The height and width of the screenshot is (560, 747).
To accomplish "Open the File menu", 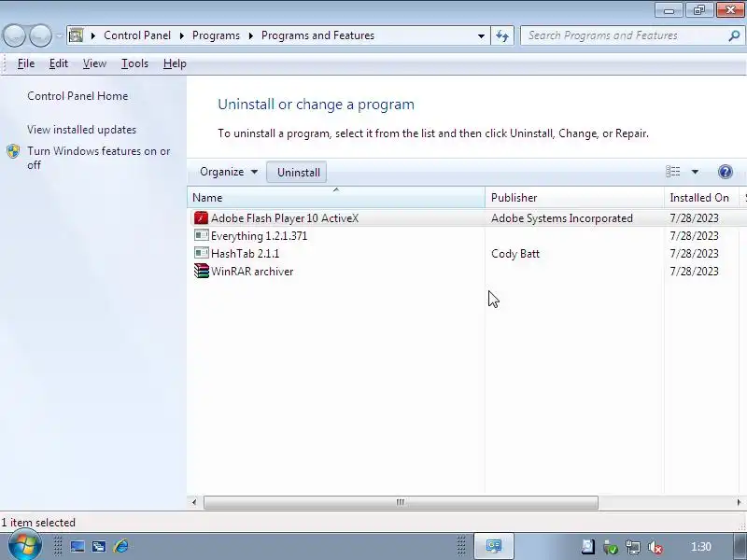I will [x=26, y=63].
